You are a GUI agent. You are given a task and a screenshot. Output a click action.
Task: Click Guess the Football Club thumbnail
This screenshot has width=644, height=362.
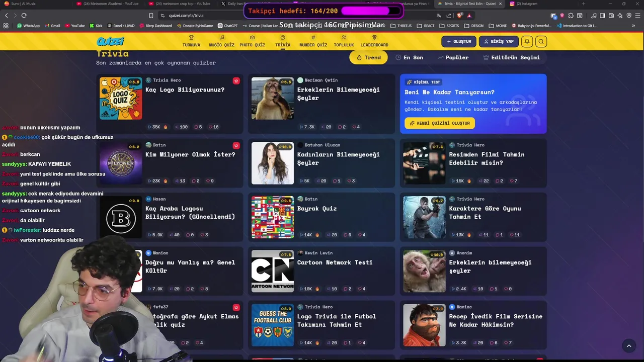[273, 325]
